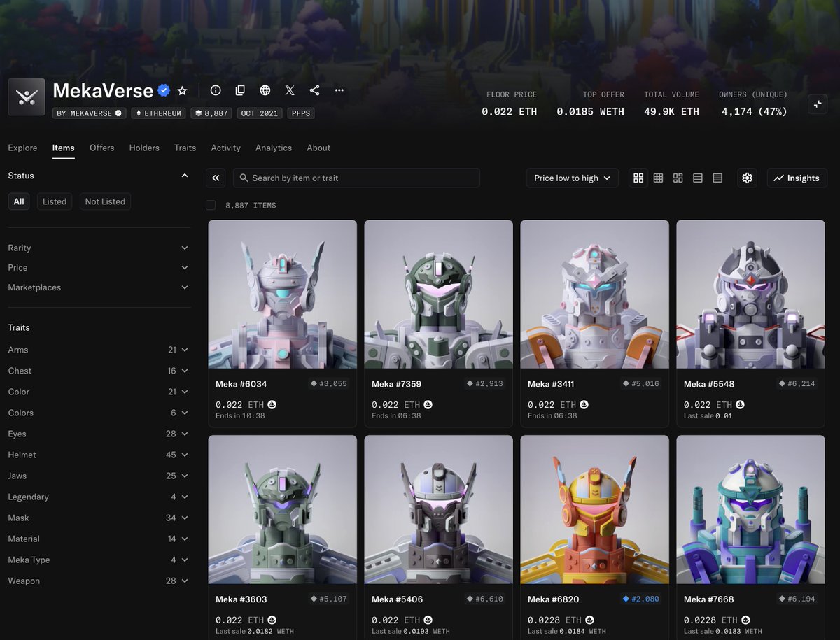Viewport: 840px width, 640px height.
Task: Click the verified badge beside MekaVerse title
Action: pyautogui.click(x=164, y=90)
